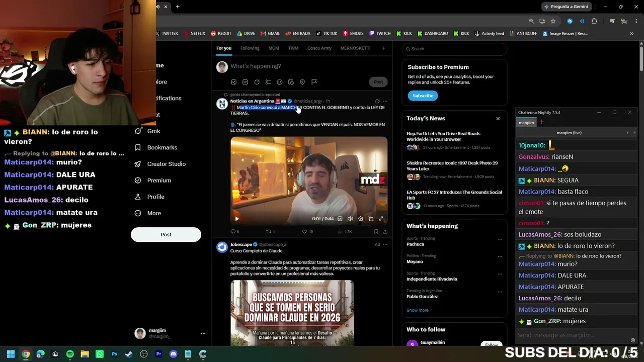Image resolution: width=644 pixels, height=362 pixels.
Task: Open Spotify from the taskbar
Action: pos(70,354)
